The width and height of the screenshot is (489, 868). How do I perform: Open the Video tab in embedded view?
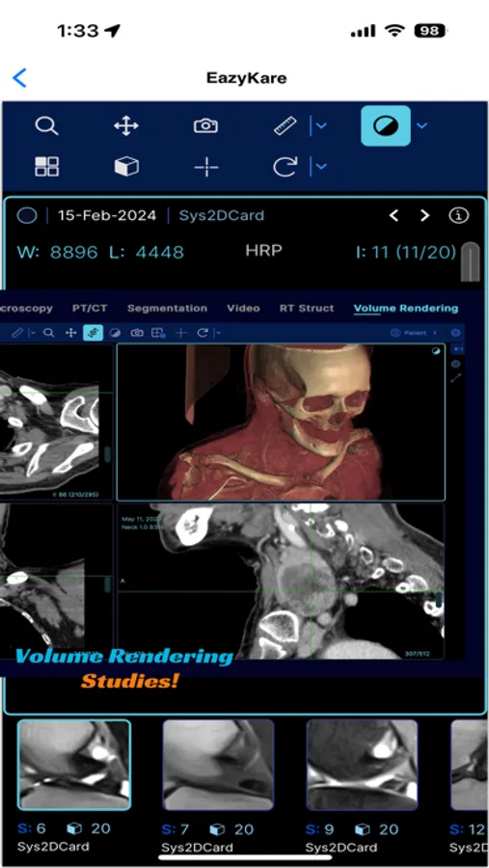[x=243, y=309]
